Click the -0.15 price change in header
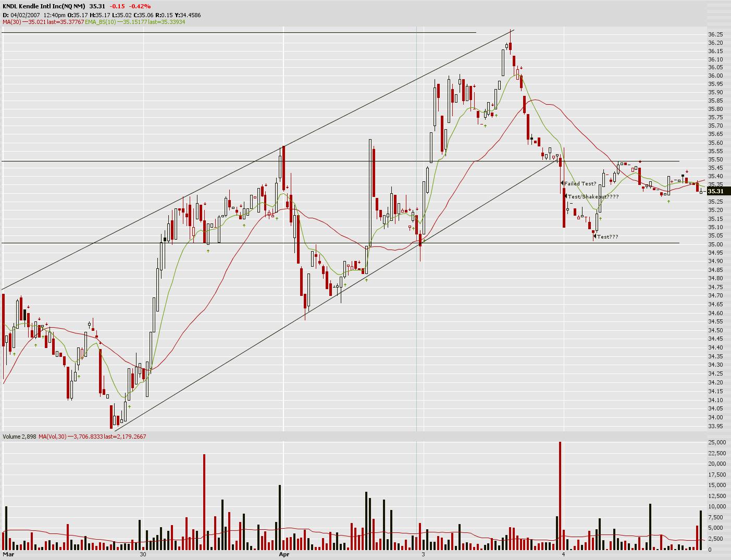Viewport: 731px width, 560px height. point(117,6)
